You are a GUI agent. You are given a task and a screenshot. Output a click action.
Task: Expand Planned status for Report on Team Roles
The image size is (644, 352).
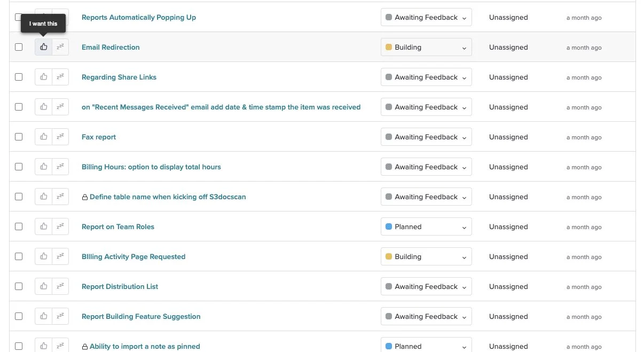(426, 226)
